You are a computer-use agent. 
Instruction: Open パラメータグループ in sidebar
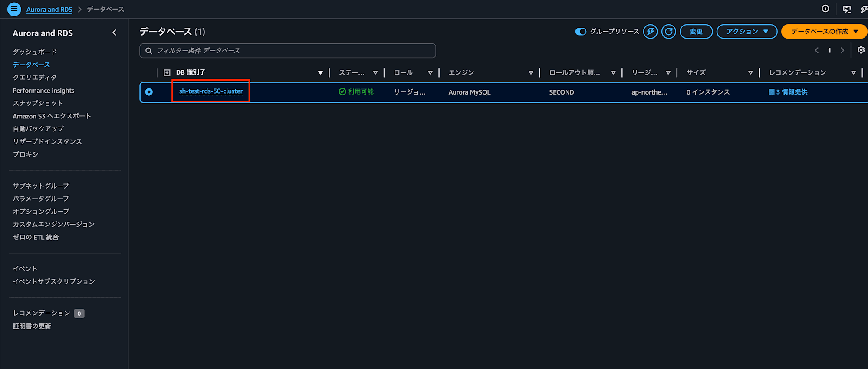[x=41, y=199]
